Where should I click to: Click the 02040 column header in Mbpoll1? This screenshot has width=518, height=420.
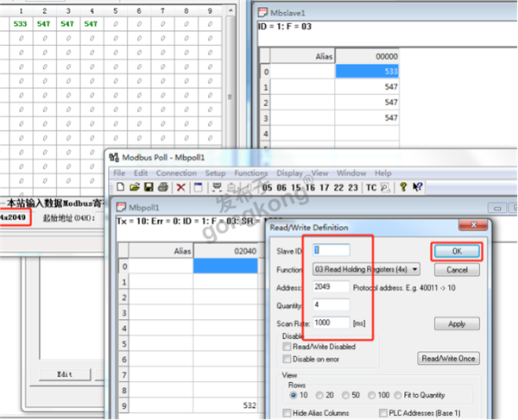tap(225, 251)
